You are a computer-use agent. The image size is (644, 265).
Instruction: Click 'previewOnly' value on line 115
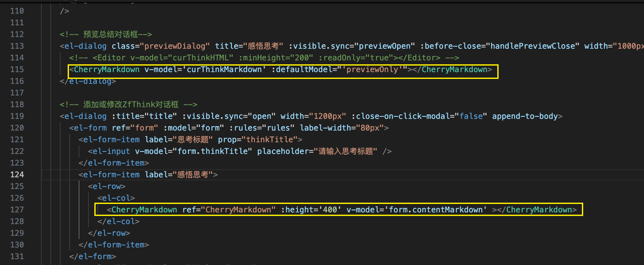[x=372, y=69]
